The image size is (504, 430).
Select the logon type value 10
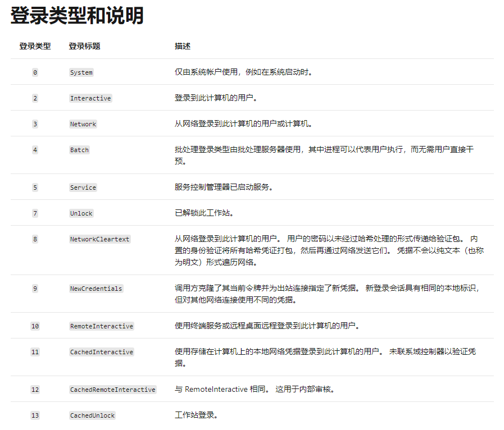click(x=35, y=326)
